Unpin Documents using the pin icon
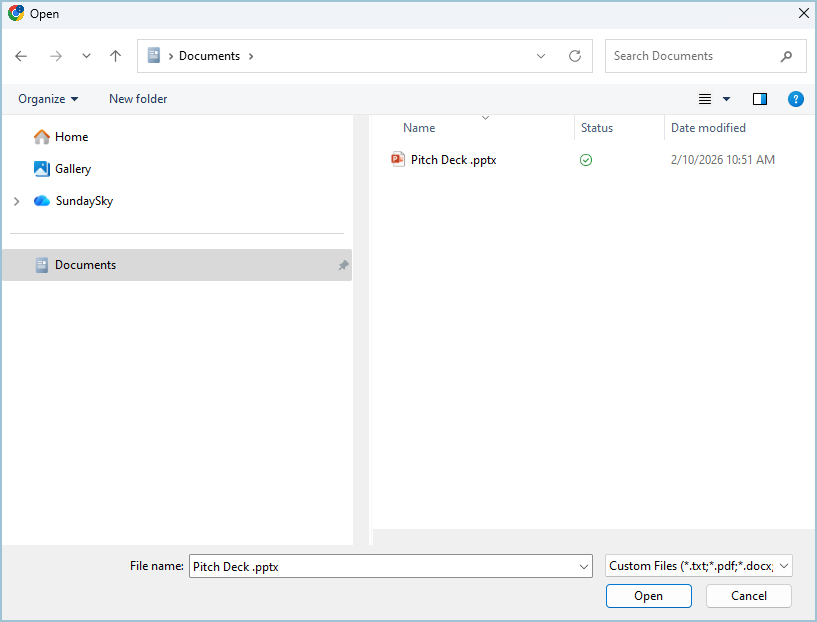This screenshot has width=817, height=622. click(x=343, y=265)
